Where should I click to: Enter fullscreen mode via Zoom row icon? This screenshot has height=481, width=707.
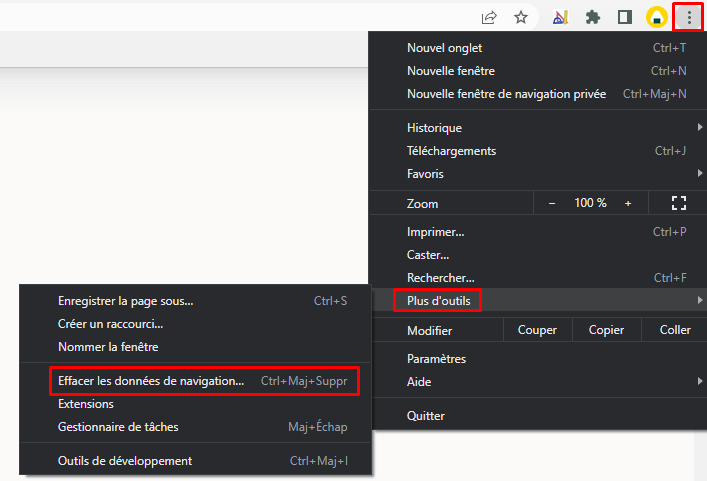point(679,203)
